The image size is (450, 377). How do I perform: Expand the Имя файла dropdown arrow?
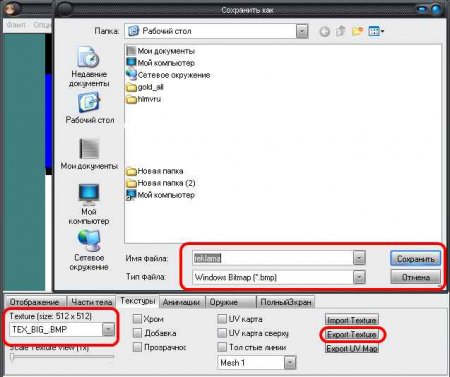(x=359, y=258)
